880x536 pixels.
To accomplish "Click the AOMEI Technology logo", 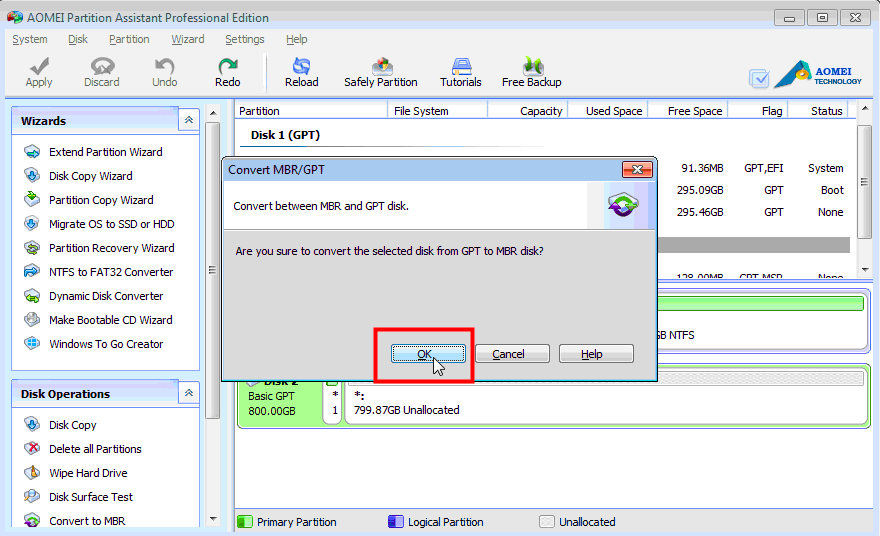I will (818, 75).
